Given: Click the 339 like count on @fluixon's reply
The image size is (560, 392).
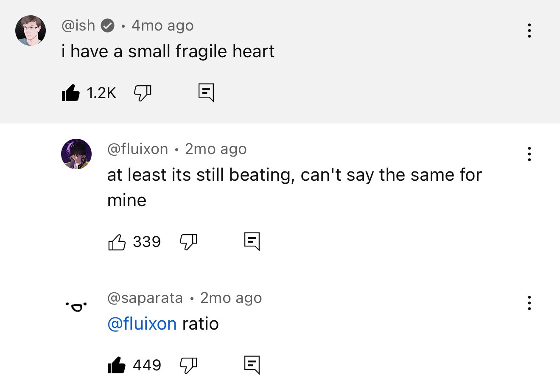Looking at the screenshot, I should pyautogui.click(x=147, y=241).
